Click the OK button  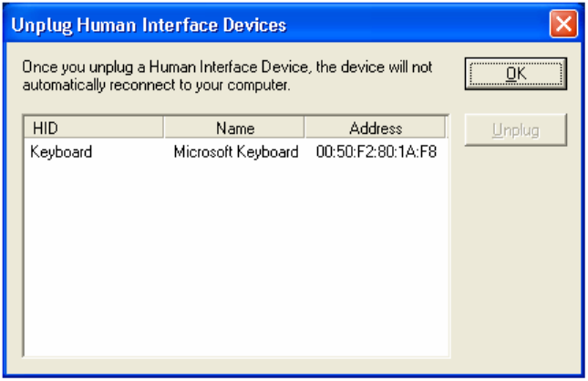[515, 74]
